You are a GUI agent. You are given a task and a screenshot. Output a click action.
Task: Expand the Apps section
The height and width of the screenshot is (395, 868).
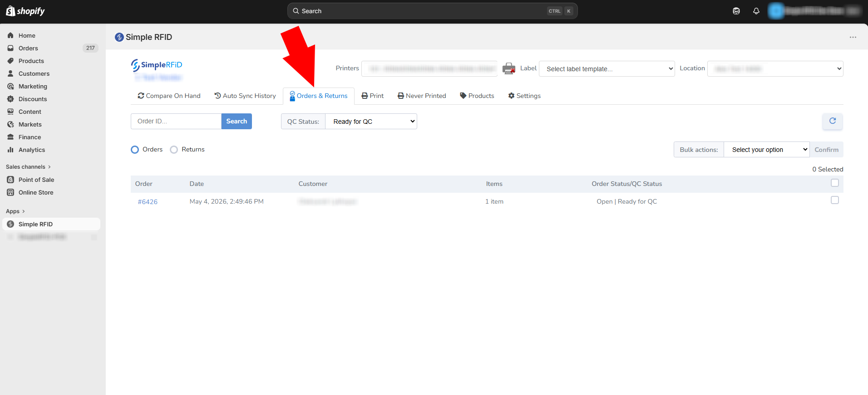[x=15, y=211]
